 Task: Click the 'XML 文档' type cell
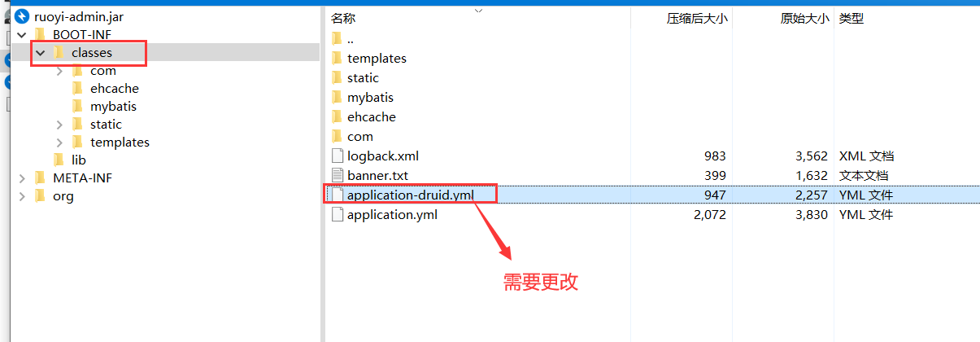coord(866,156)
